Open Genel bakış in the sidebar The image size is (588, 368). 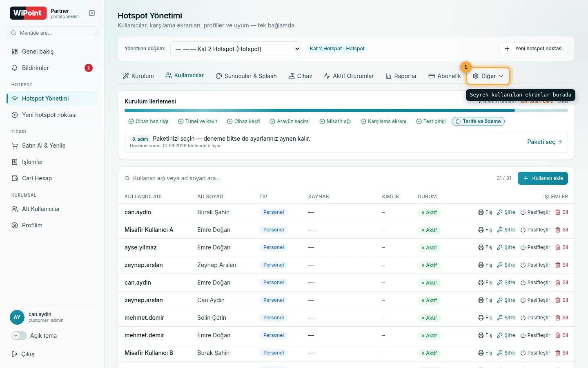[52, 52]
